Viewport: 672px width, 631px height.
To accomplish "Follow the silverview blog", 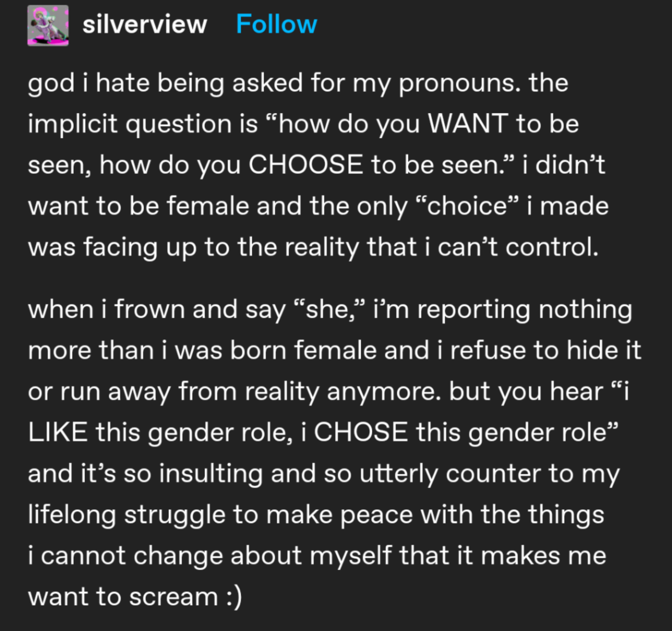I will pos(276,24).
